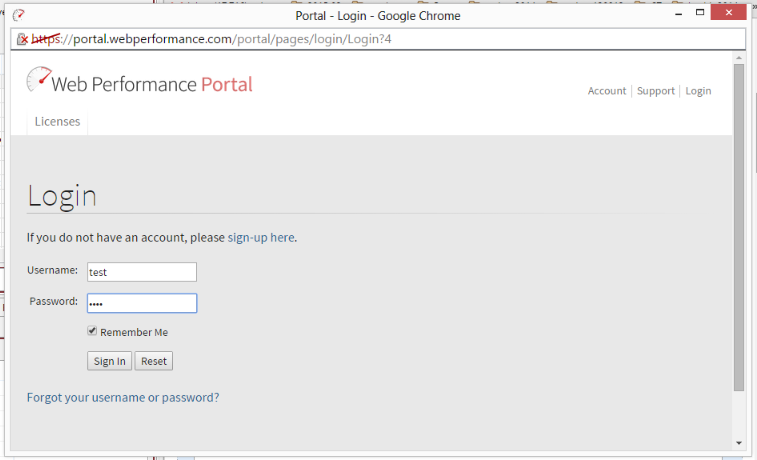Open Forgot your username or password link
Image resolution: width=757 pixels, height=460 pixels.
pyautogui.click(x=123, y=397)
